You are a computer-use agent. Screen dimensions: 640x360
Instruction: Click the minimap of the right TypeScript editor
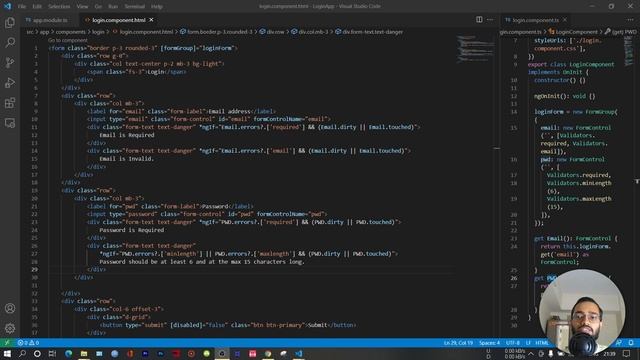[x=629, y=51]
